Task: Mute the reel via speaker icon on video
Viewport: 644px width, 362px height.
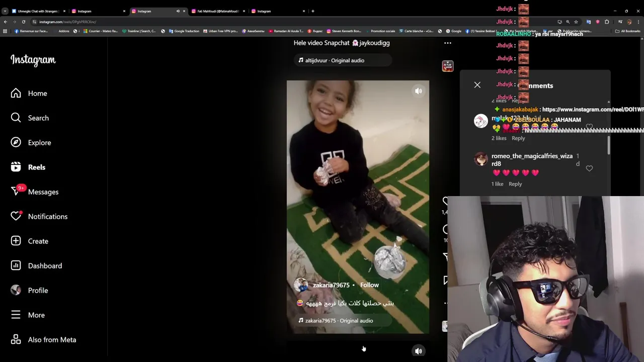Action: [418, 91]
